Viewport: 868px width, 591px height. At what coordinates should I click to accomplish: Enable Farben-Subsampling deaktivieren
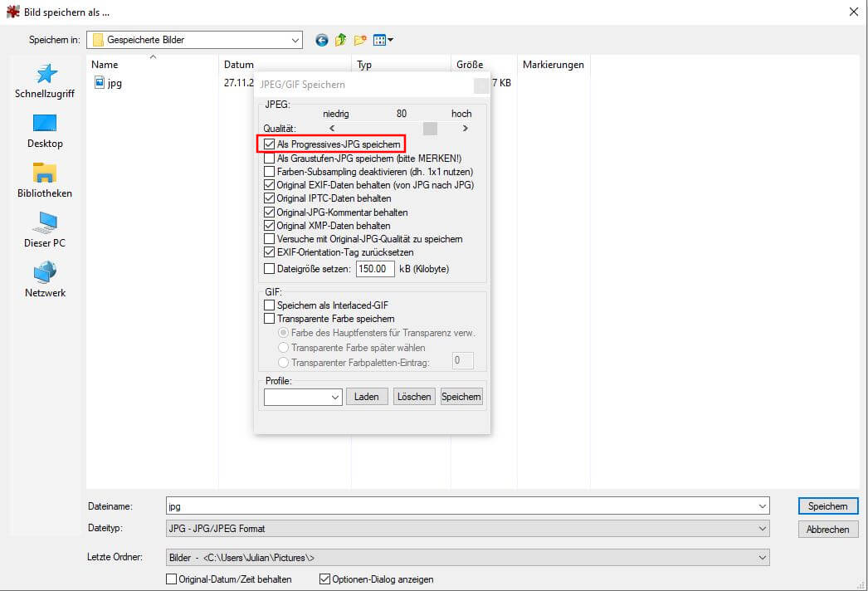click(x=269, y=172)
